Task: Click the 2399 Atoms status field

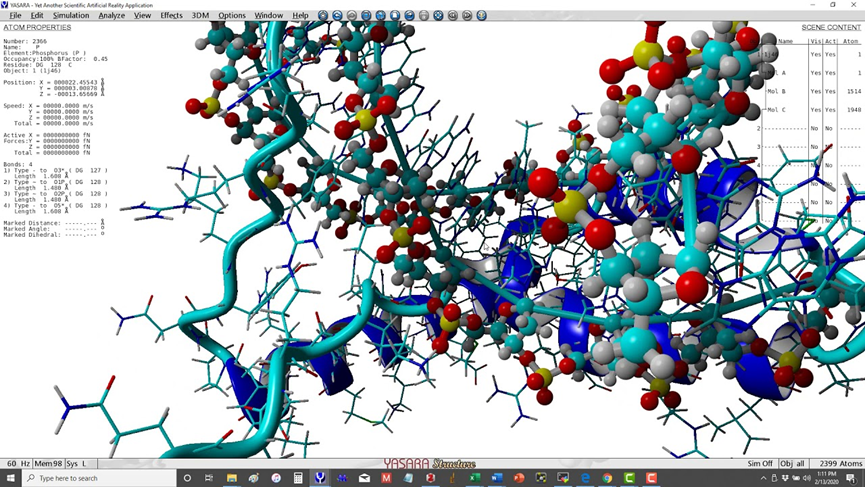Action: coord(841,463)
